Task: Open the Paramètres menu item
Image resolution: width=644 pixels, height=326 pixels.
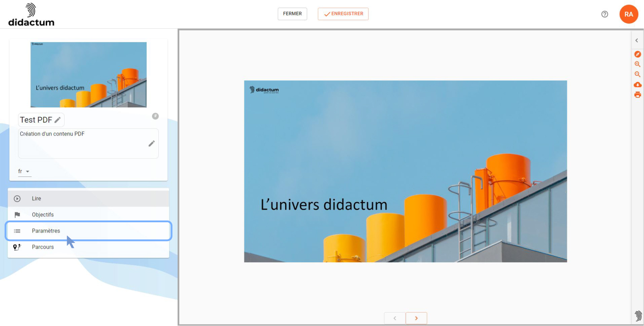Action: [x=88, y=231]
